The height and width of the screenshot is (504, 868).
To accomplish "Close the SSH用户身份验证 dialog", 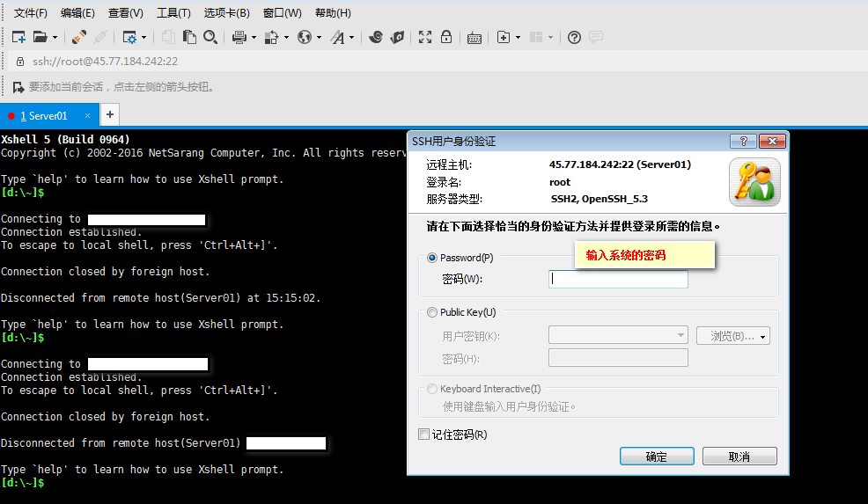I will click(772, 141).
